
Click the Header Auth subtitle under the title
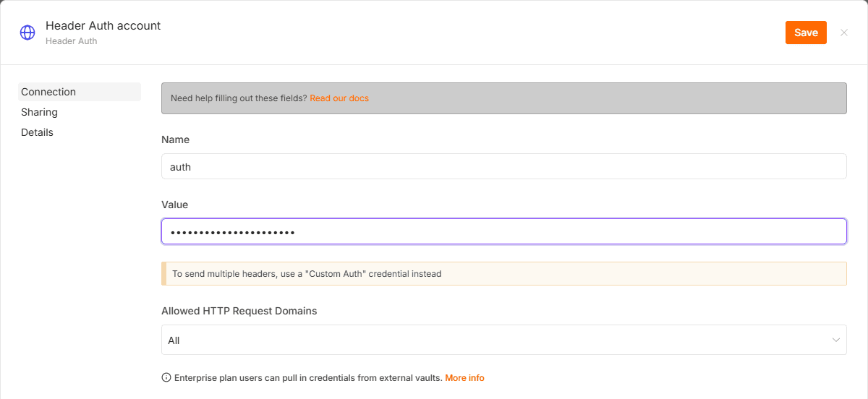(x=71, y=41)
